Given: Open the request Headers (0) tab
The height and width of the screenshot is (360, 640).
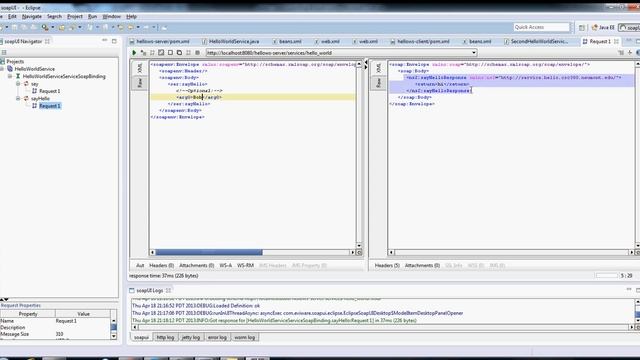Looking at the screenshot, I should pyautogui.click(x=161, y=265).
